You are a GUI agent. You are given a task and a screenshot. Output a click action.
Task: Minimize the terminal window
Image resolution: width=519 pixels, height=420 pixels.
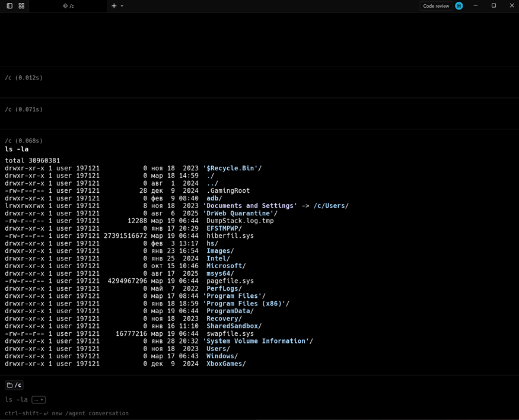[x=475, y=6]
